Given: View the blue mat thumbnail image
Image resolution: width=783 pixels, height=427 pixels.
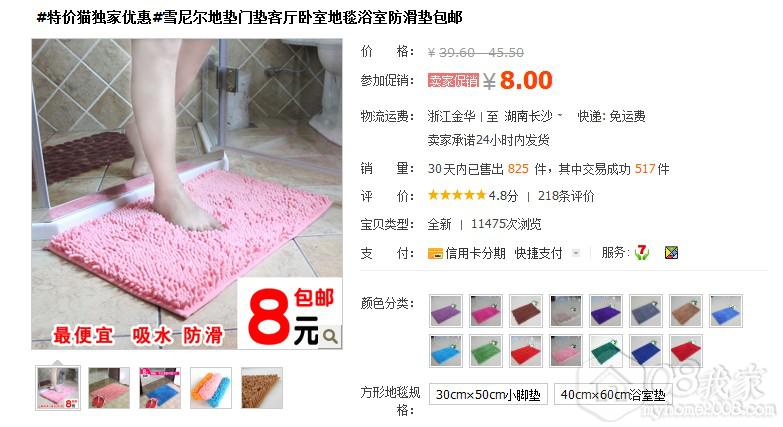Looking at the screenshot, I should pos(160,388).
